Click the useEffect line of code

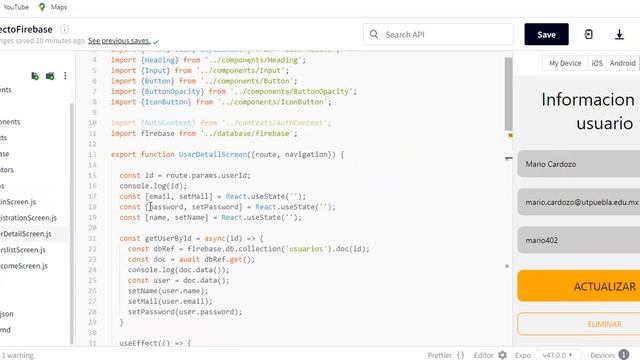tap(155, 343)
